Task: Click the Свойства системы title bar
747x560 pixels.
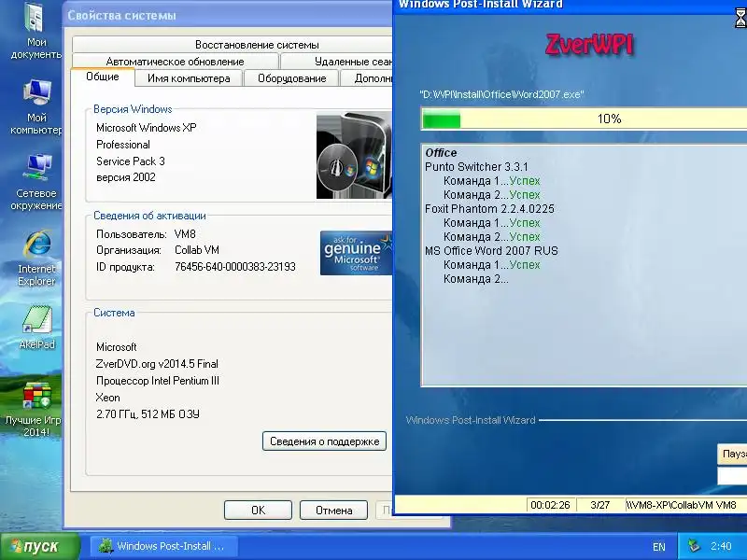Action: point(228,16)
